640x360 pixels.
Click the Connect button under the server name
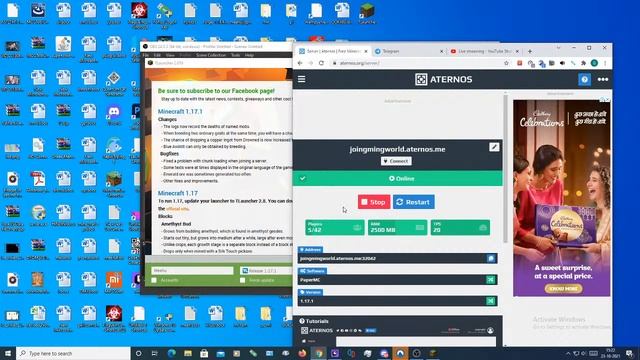tap(396, 161)
